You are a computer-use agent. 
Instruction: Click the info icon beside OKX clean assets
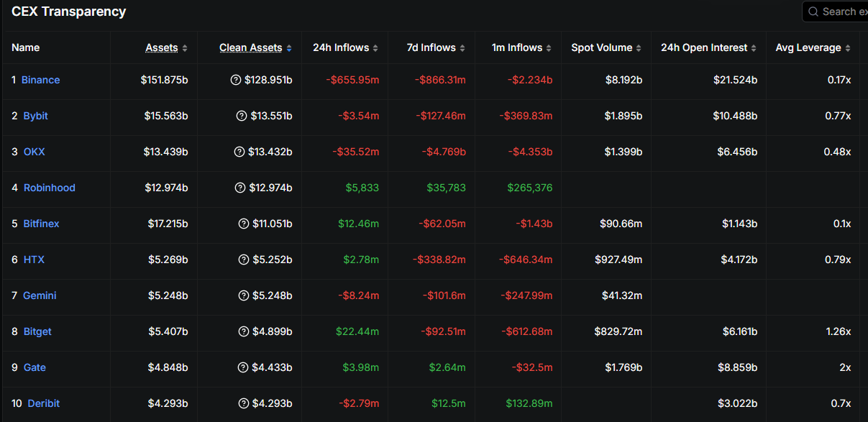point(239,152)
